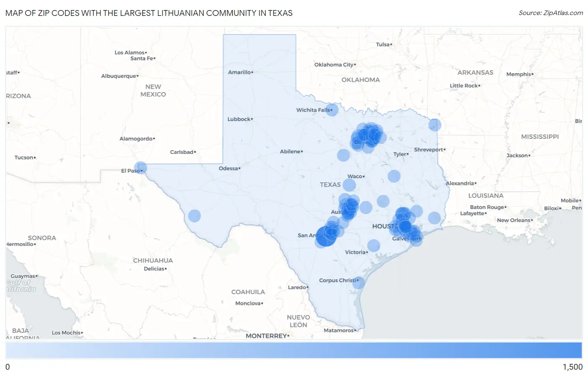Click the Odessa city label
Screen dimensions: 588x376
pos(229,169)
